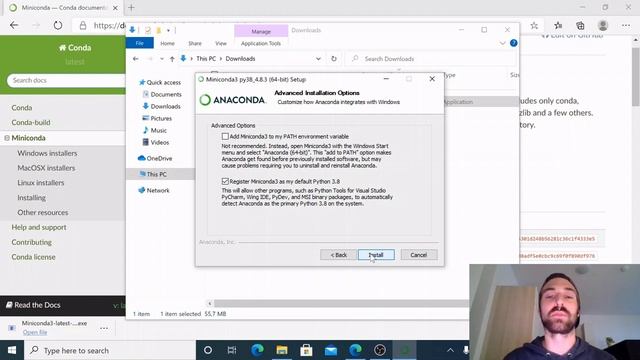Image resolution: width=640 pixels, height=360 pixels.
Task: Cancel the Miniconda3 setup
Action: click(419, 255)
